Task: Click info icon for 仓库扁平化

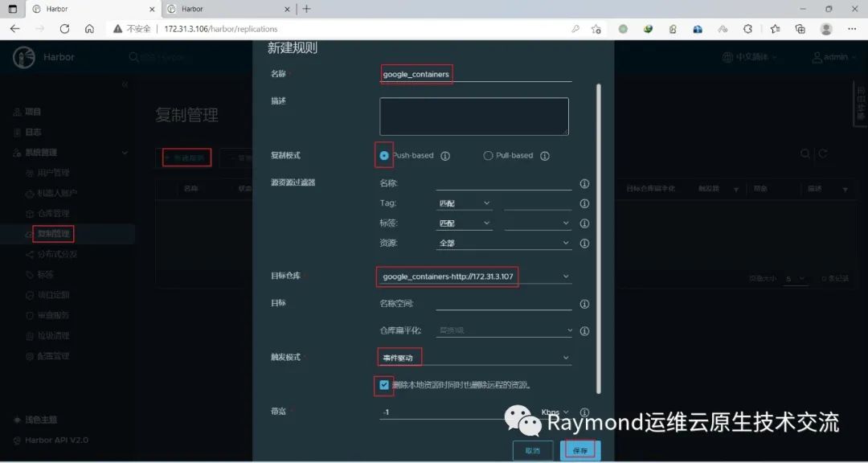Action: pyautogui.click(x=584, y=331)
